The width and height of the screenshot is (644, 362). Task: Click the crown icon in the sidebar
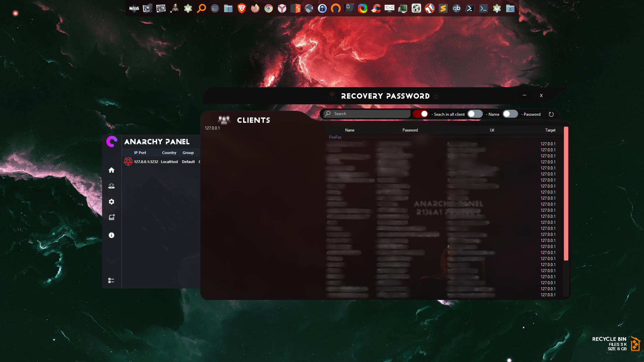(111, 186)
